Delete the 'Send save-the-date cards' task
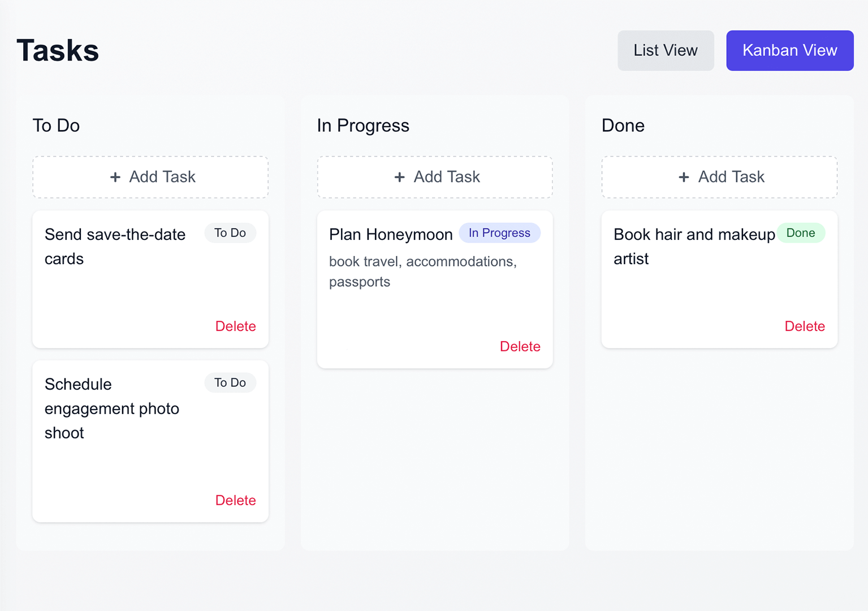 [x=235, y=326]
